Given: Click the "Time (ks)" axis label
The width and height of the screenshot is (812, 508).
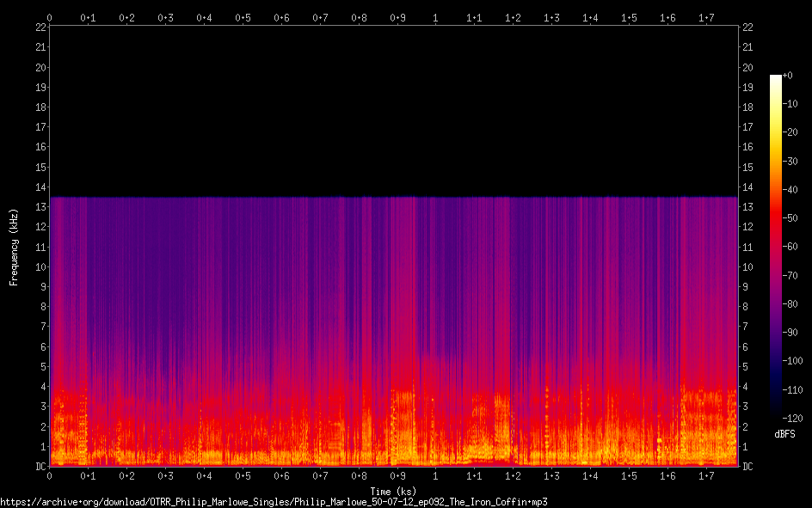Looking at the screenshot, I should (392, 492).
